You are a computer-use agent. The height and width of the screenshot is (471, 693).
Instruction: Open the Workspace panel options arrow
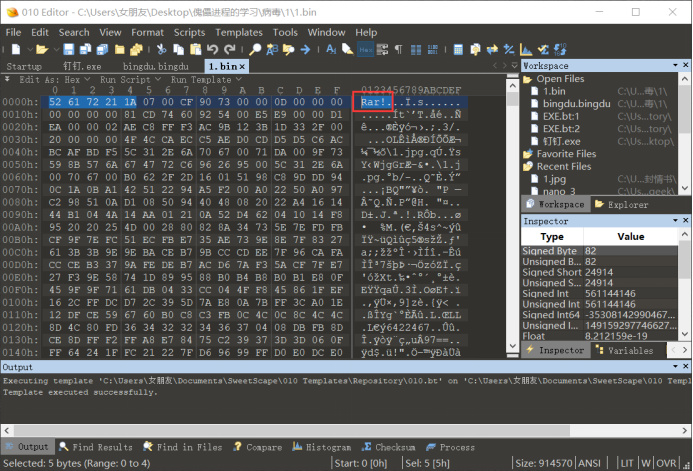pos(675,65)
